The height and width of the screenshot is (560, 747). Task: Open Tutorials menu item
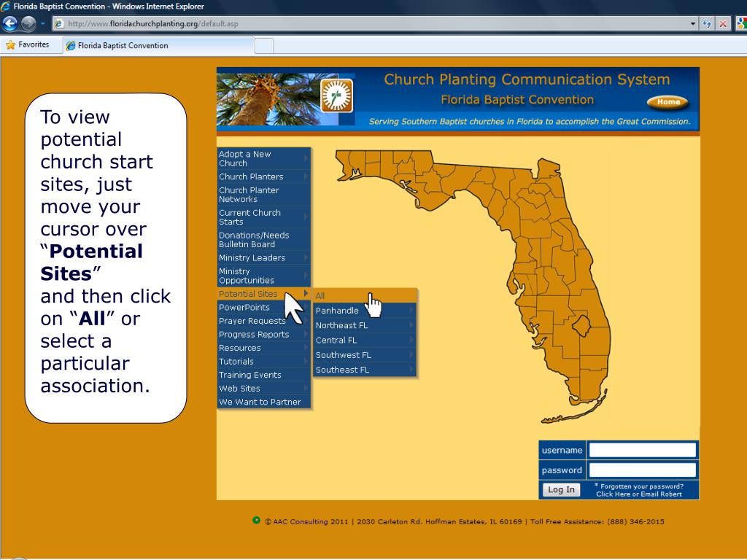[x=263, y=362]
